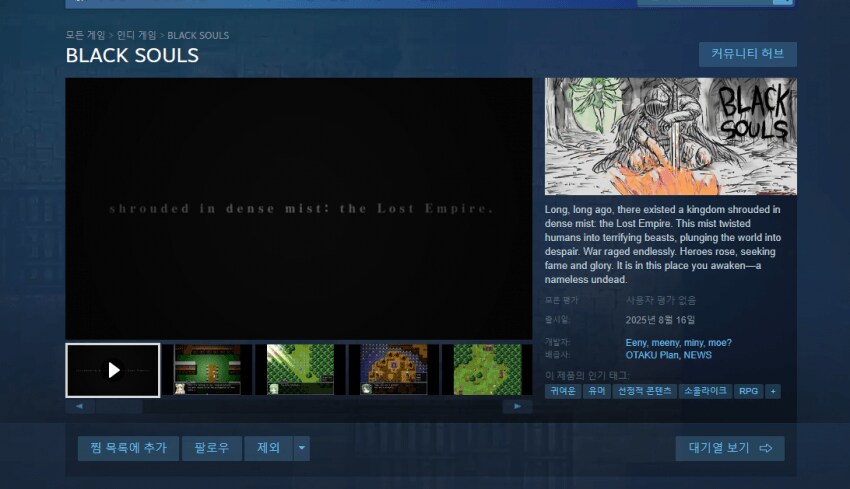
Task: Click the plus button to add tags
Action: pos(773,391)
